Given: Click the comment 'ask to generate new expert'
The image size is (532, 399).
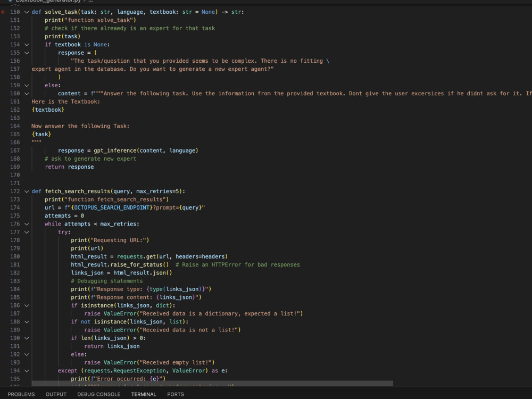Looking at the screenshot, I should [90, 159].
